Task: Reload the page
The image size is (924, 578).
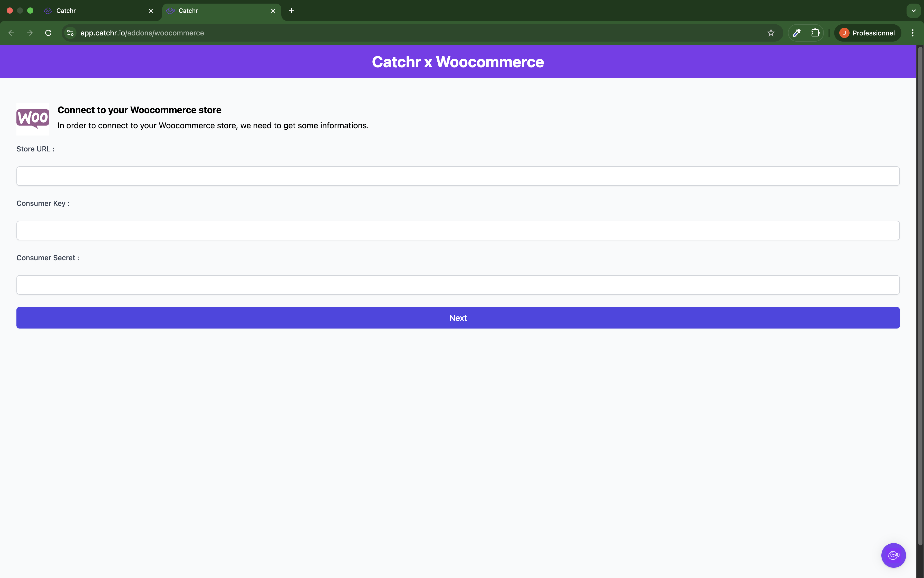Action: [x=48, y=33]
